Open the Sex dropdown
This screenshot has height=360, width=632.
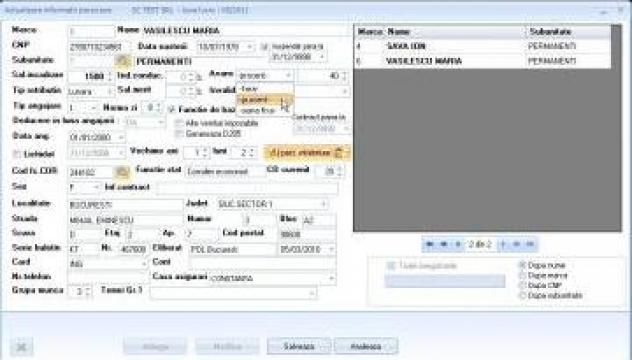click(96, 187)
